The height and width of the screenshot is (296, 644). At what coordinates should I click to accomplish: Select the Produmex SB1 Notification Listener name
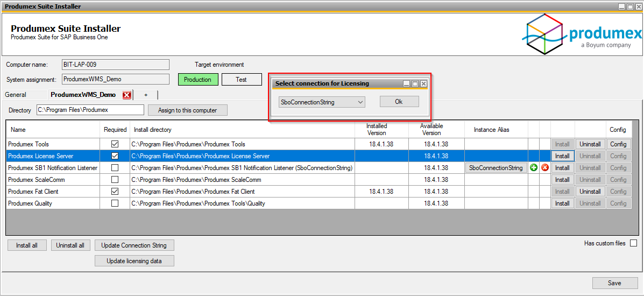53,168
